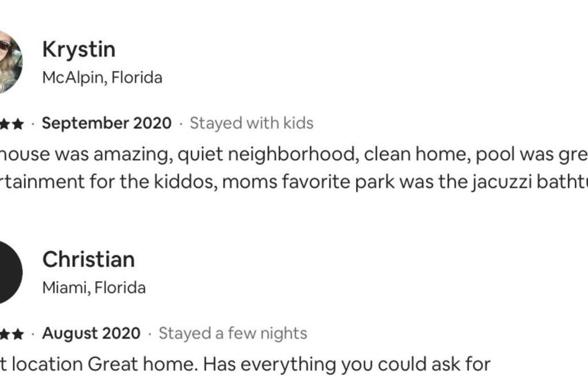Click the text Has everything you could ask for

coord(347,364)
